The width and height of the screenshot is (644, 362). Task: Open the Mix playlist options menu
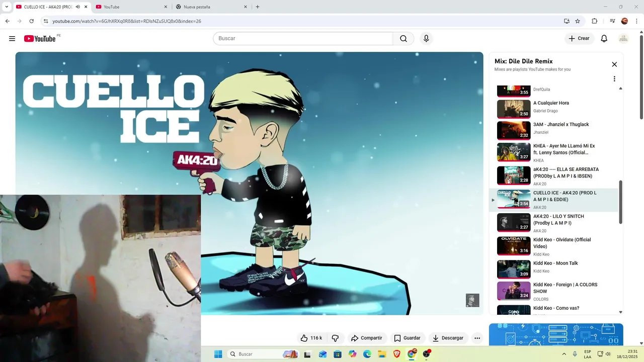point(614,79)
